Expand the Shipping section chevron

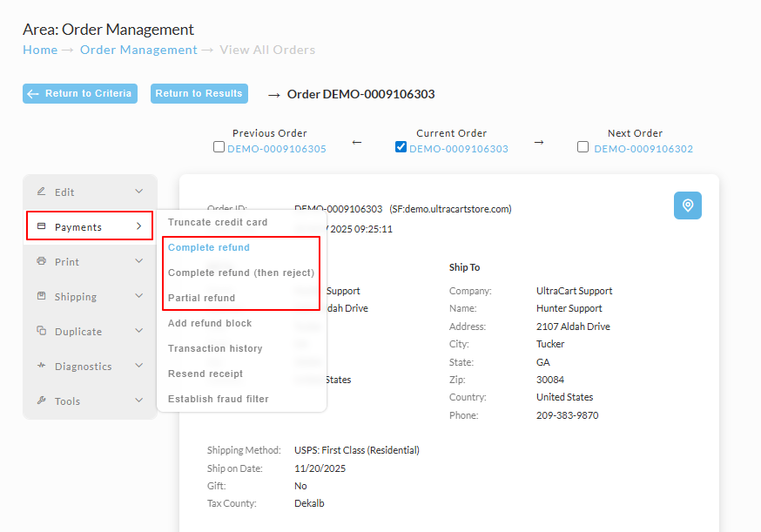click(x=138, y=296)
